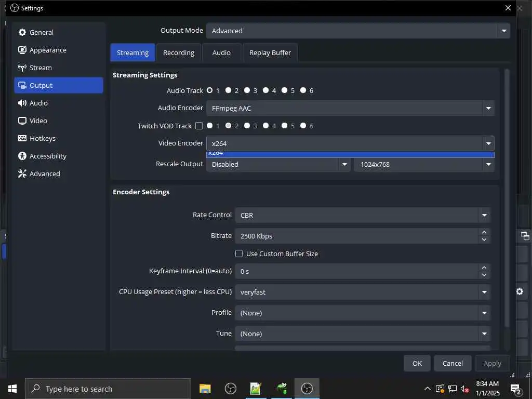Viewport: 532px width, 399px height.
Task: Go to Appearance settings
Action: (58, 50)
